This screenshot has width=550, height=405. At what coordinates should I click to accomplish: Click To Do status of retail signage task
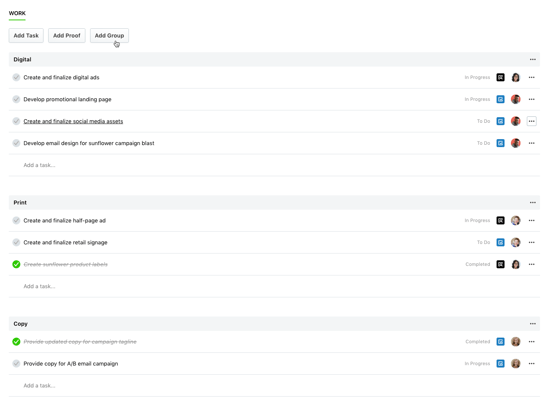tap(483, 242)
